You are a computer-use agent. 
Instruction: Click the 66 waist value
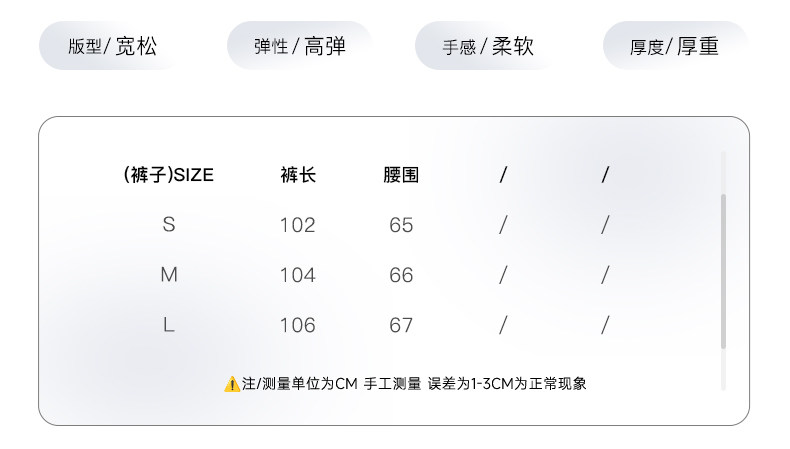[401, 275]
